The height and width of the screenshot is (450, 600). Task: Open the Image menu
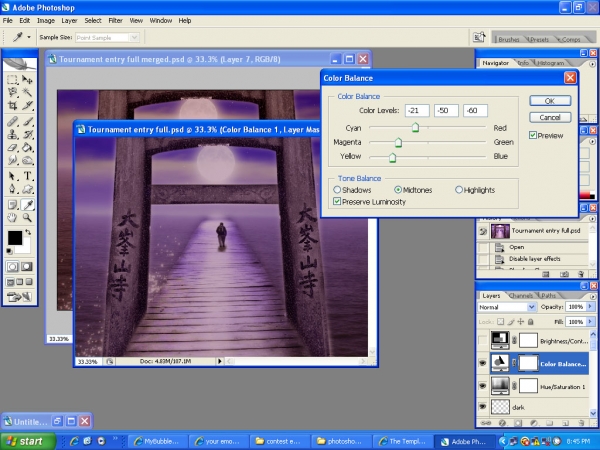click(x=46, y=21)
